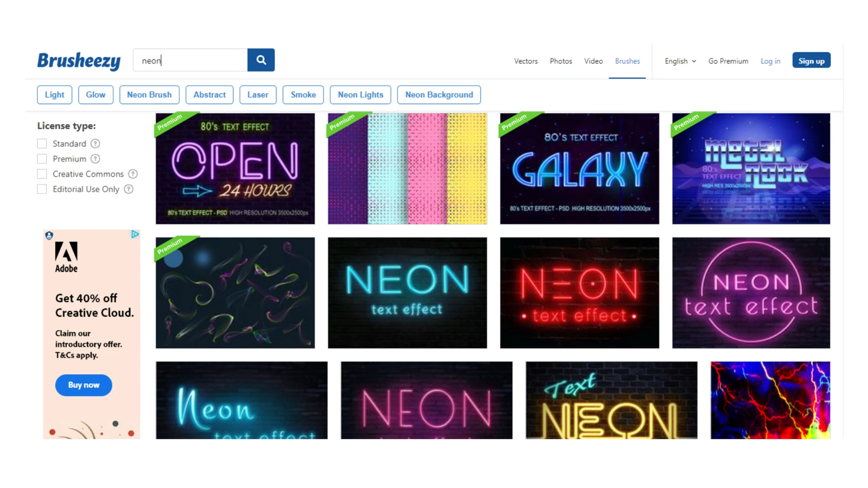868x488 pixels.
Task: Tick the Creative Commons checkbox
Action: 42,174
